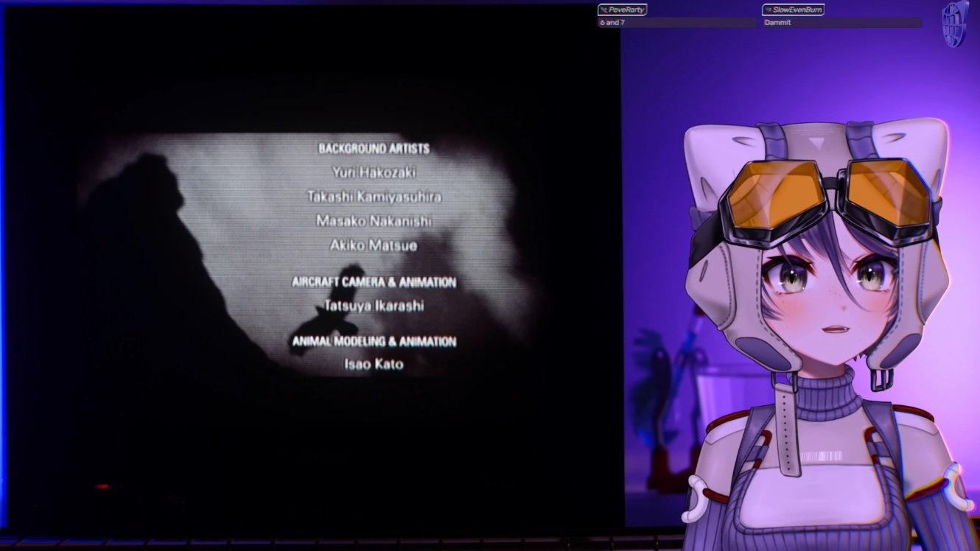
Task: Click the 'ANIMAL MODELING & ANIMATION' credits heading
Action: [x=374, y=342]
